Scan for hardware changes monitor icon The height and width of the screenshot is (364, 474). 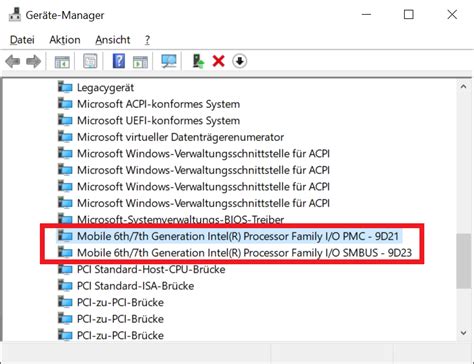pos(169,61)
